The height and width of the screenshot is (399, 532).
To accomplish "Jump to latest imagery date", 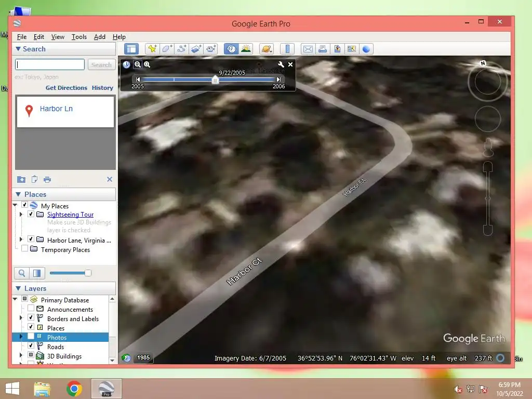I will (x=278, y=79).
